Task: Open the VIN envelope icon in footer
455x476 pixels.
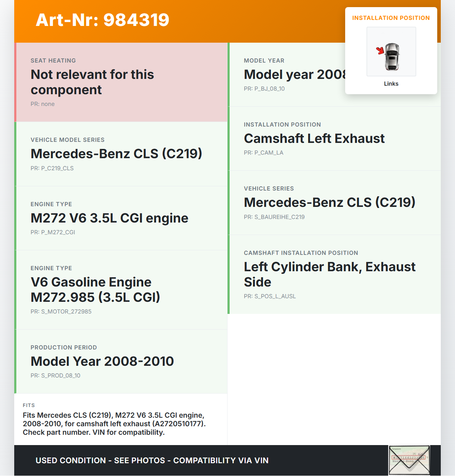Action: tap(409, 460)
